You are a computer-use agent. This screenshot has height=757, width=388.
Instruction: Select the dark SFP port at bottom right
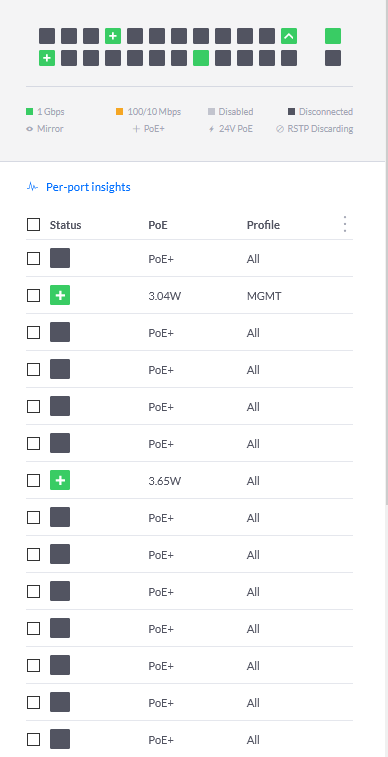pyautogui.click(x=333, y=58)
